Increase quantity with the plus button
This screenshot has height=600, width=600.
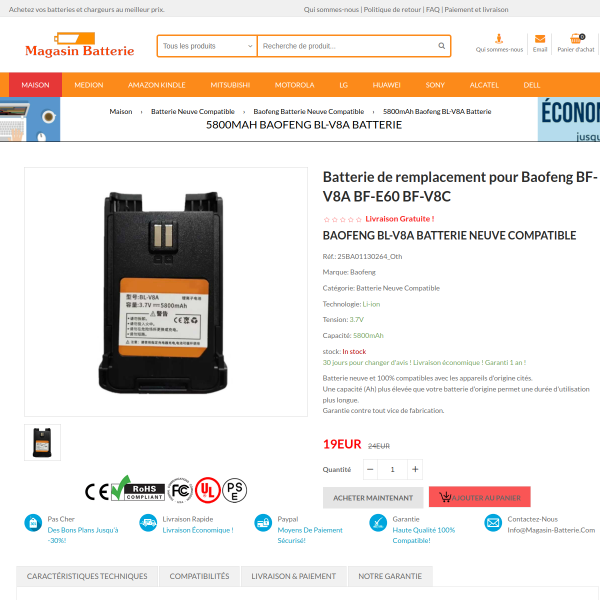tap(415, 470)
